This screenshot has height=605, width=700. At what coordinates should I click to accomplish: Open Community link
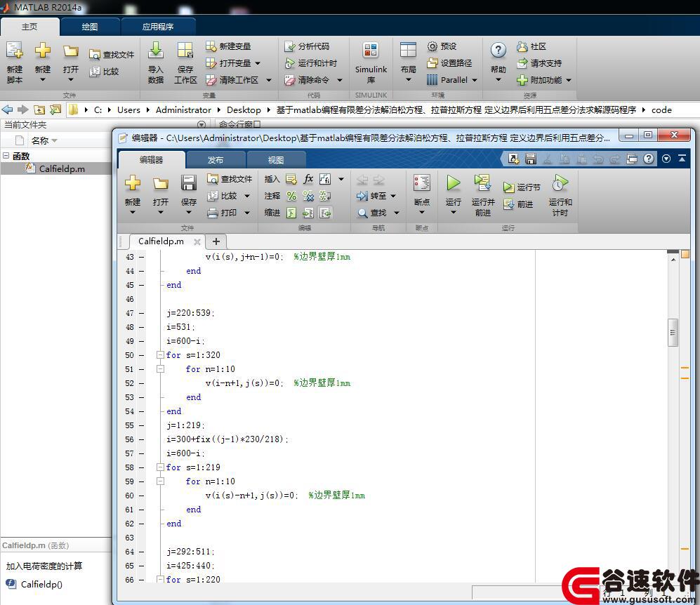[531, 46]
